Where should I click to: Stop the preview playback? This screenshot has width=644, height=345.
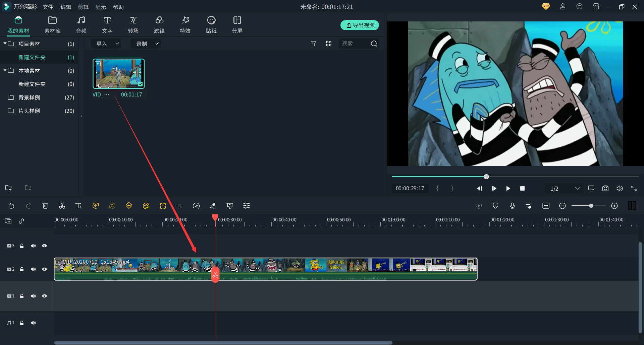point(522,189)
